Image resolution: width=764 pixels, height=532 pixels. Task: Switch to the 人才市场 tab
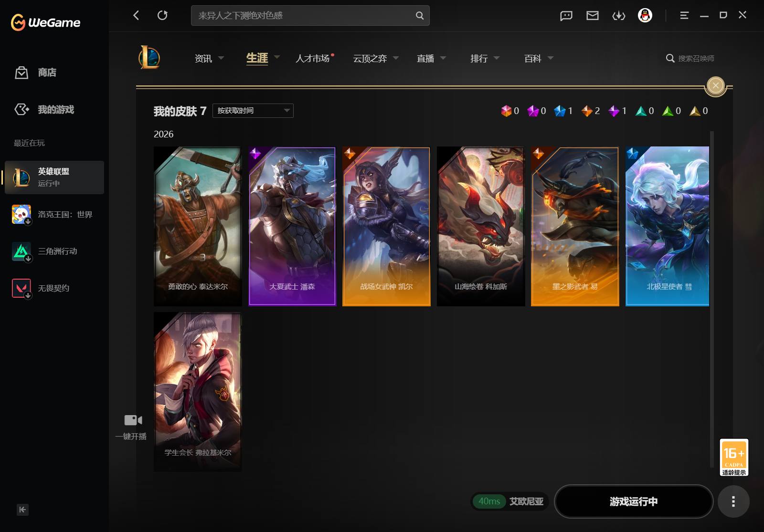coord(313,58)
